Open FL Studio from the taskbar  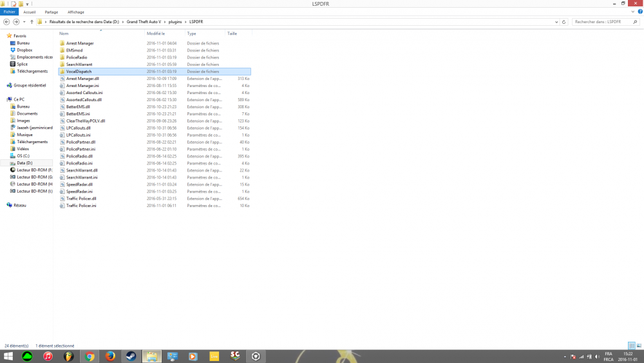coord(69,356)
